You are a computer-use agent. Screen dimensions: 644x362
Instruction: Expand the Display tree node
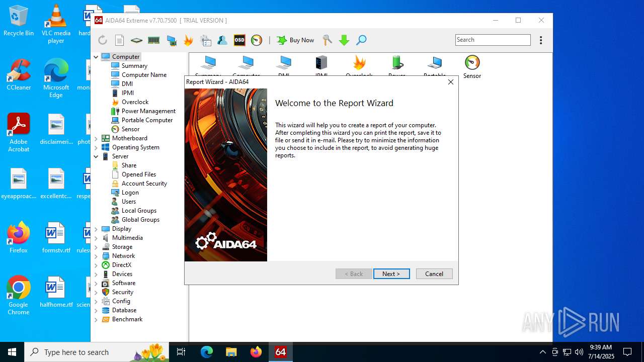[x=96, y=229]
